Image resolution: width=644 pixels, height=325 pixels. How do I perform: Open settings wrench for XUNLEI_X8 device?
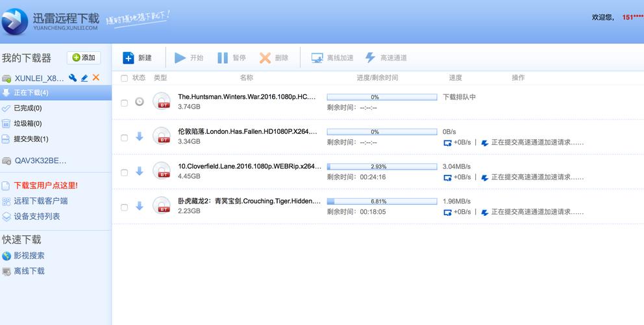[73, 78]
